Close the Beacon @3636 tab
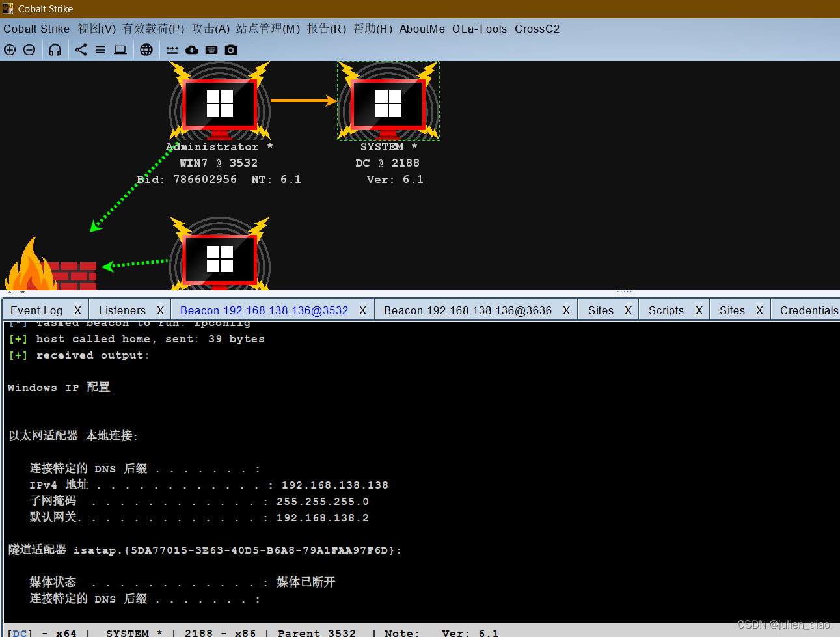Screen dimensions: 840x637 tap(566, 311)
